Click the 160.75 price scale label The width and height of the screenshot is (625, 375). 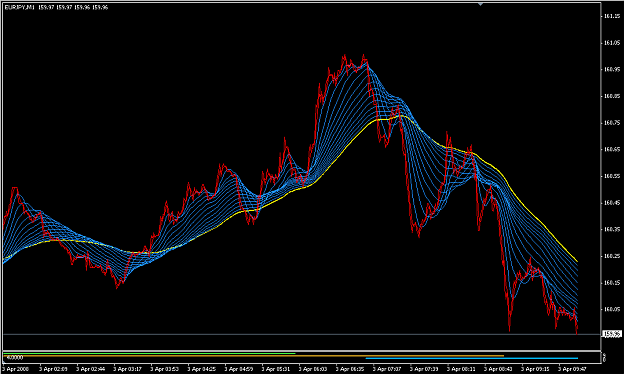tap(612, 123)
